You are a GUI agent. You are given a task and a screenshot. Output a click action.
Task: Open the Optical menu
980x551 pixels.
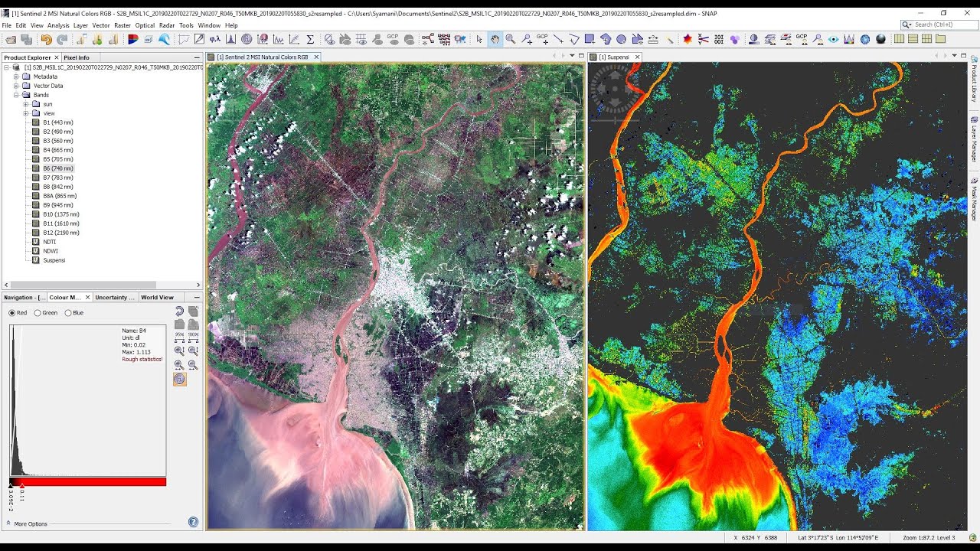(x=145, y=25)
